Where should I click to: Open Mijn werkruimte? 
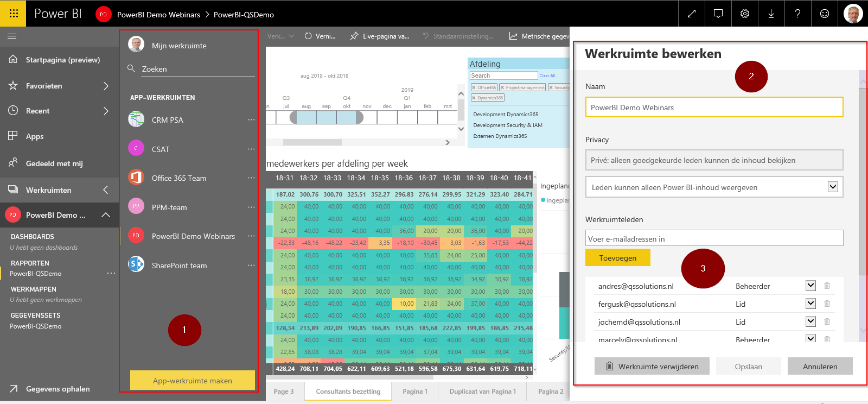(179, 46)
